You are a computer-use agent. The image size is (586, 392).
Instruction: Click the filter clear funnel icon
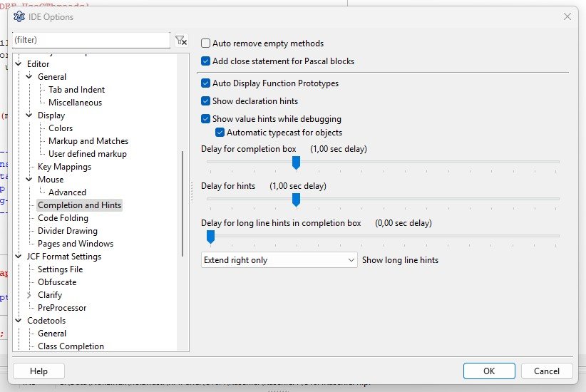click(181, 41)
